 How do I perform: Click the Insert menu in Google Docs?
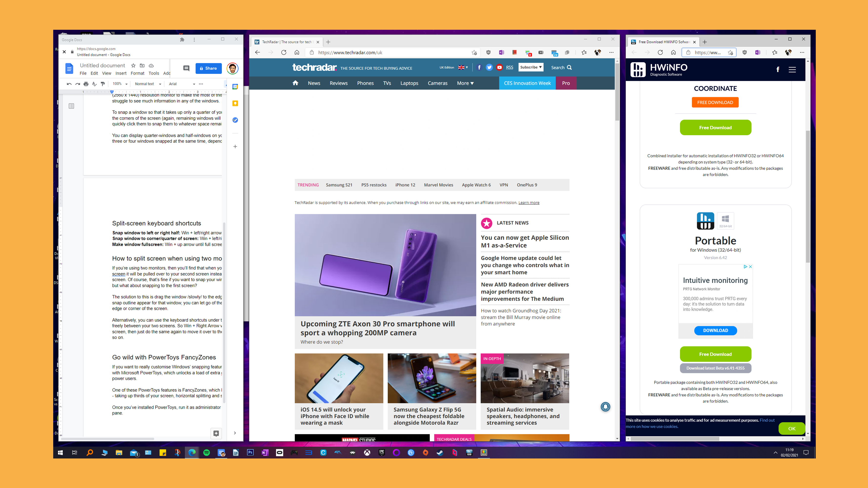click(121, 73)
